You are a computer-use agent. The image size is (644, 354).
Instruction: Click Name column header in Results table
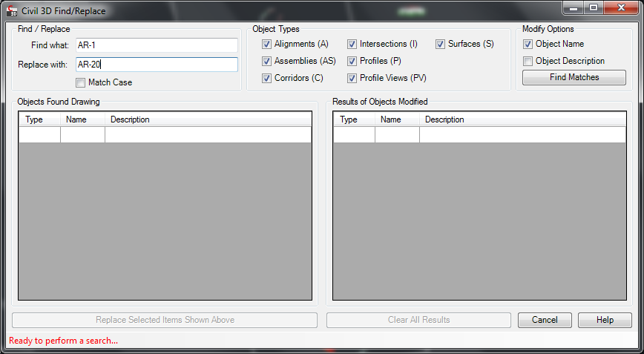click(397, 119)
